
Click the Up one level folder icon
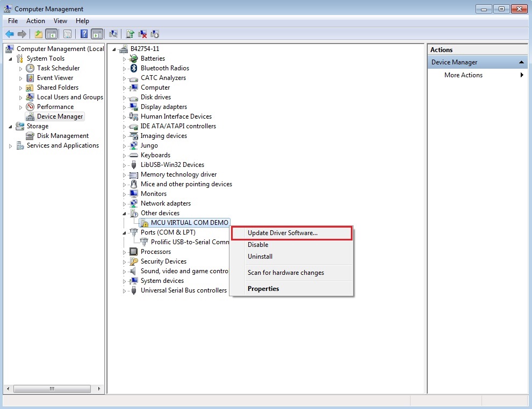[38, 34]
